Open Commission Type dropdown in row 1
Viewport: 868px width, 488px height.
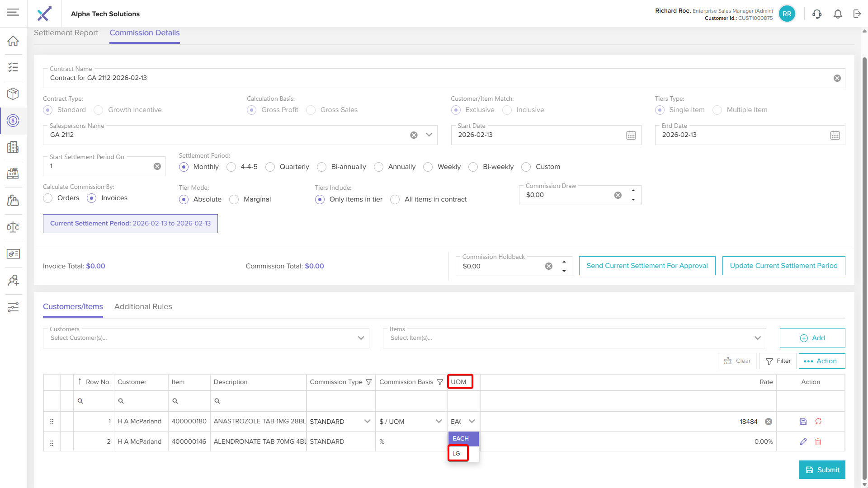click(x=367, y=422)
